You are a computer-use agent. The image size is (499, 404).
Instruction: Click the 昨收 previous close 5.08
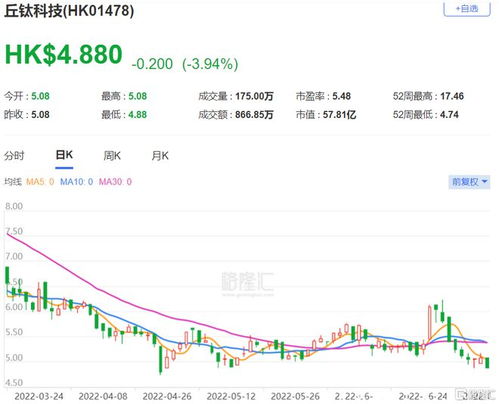(40, 115)
